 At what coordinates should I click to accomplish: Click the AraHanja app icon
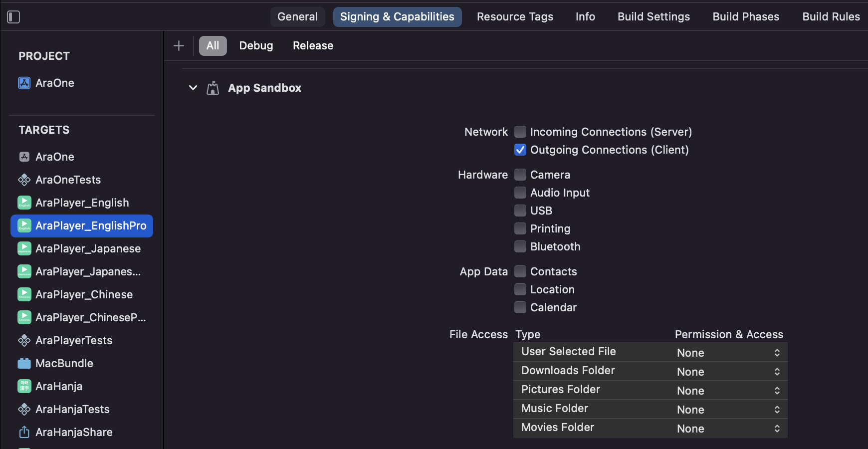click(x=24, y=386)
